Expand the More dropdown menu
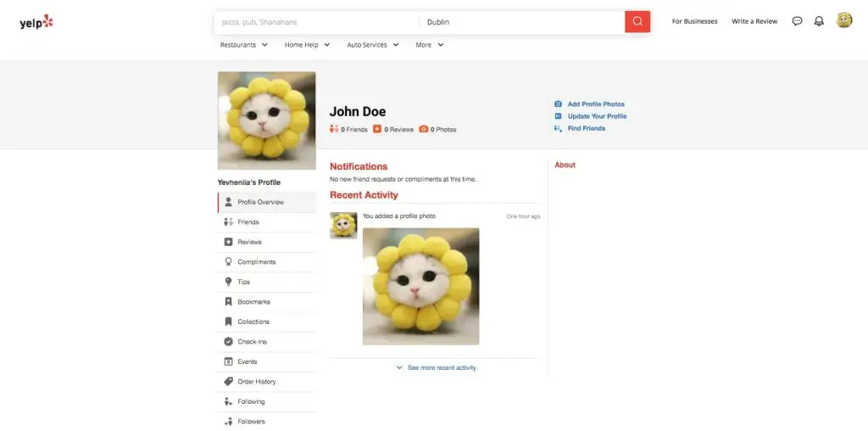 [430, 45]
